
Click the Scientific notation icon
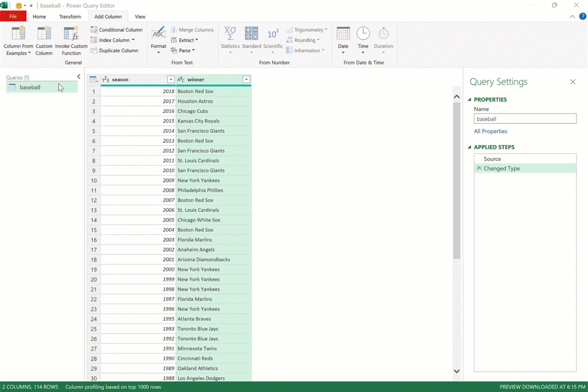(273, 33)
